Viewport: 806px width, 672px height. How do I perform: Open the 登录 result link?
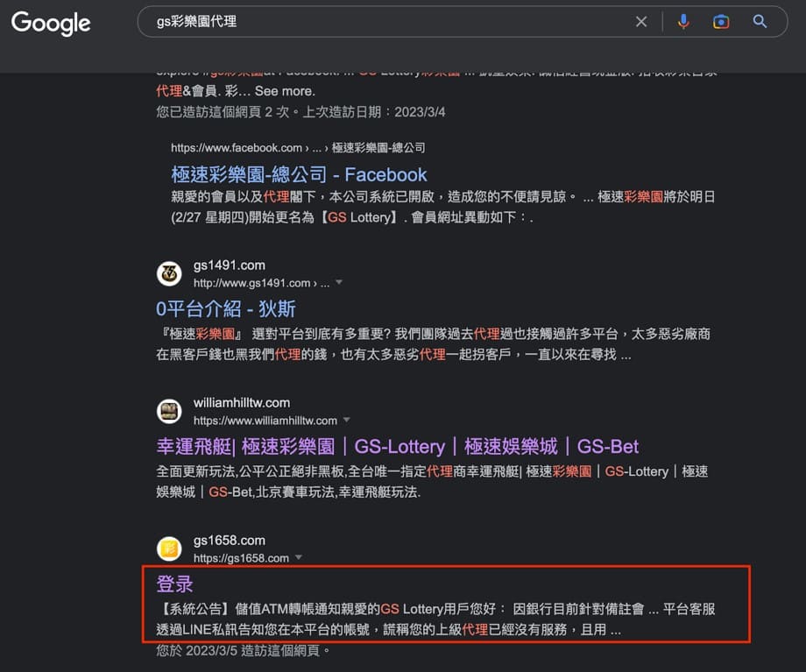pyautogui.click(x=174, y=584)
